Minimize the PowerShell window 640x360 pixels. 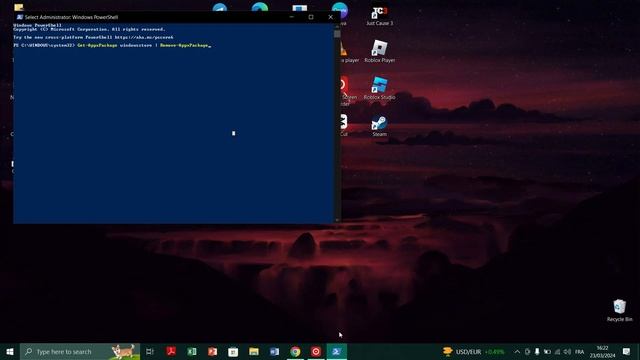click(291, 17)
